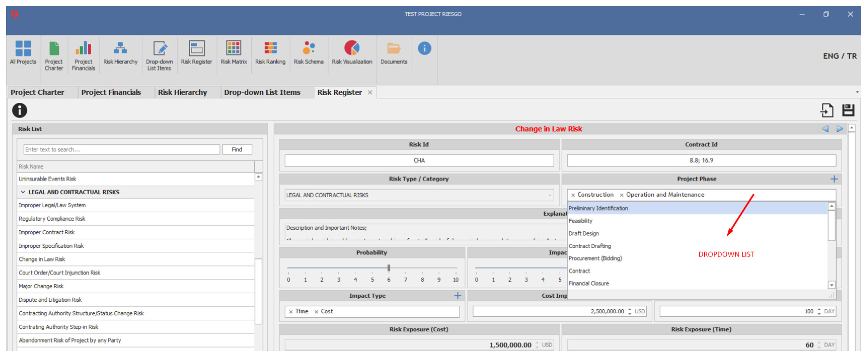Remove the Construction phase tag
Screen dimensions: 868x358
573,195
